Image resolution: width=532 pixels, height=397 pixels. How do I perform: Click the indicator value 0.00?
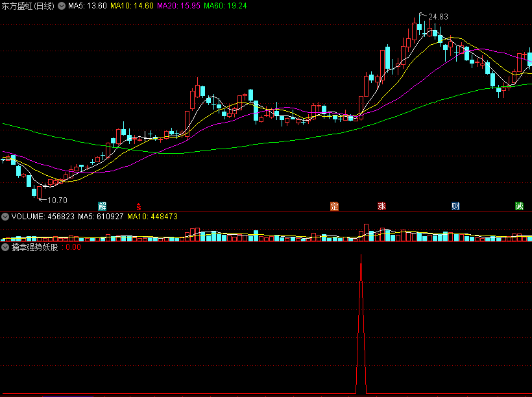[73, 247]
